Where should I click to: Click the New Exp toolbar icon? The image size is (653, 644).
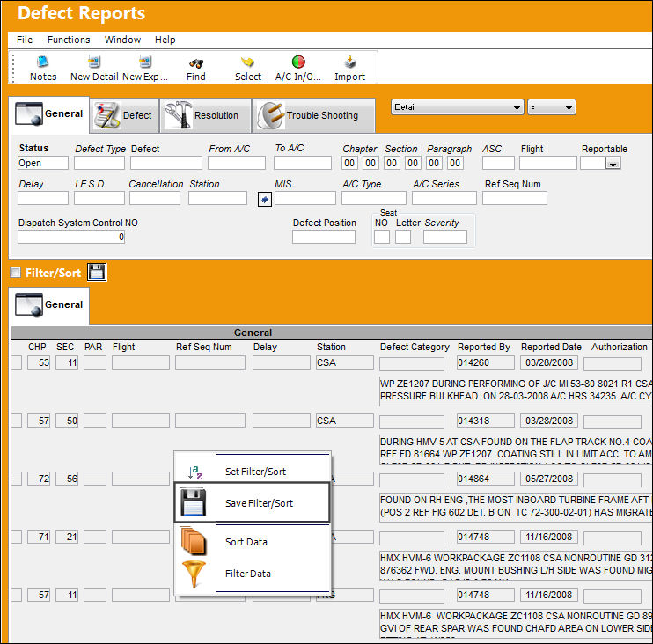point(145,62)
